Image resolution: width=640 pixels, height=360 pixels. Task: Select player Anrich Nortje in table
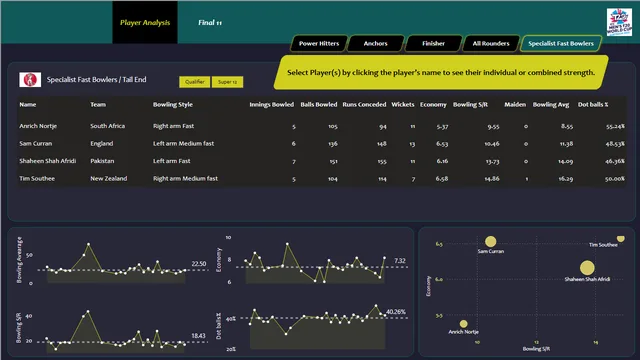[38, 126]
